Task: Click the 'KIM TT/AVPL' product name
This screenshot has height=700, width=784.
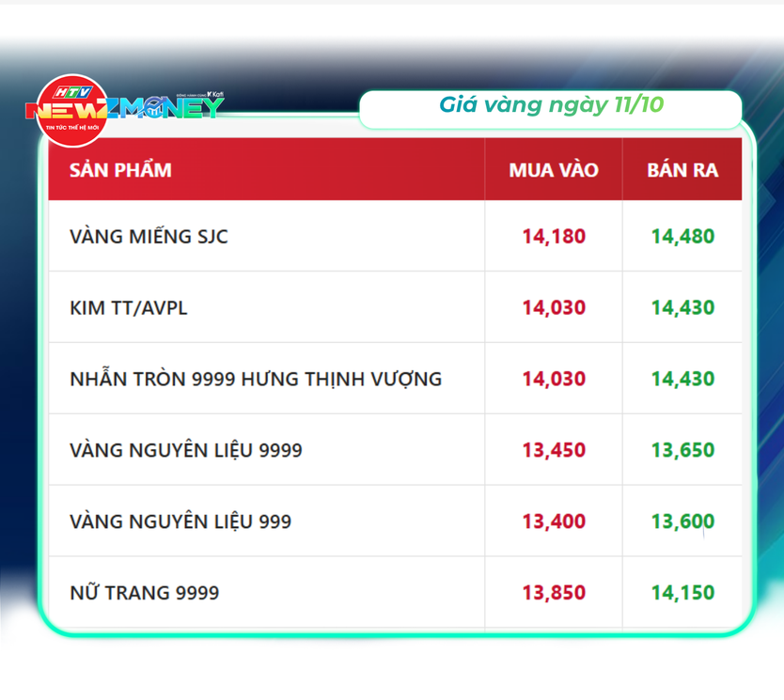Action: point(129,308)
